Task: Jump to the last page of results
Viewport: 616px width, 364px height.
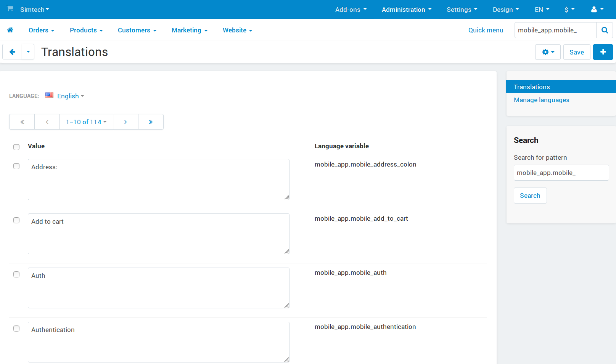Action: coord(151,122)
